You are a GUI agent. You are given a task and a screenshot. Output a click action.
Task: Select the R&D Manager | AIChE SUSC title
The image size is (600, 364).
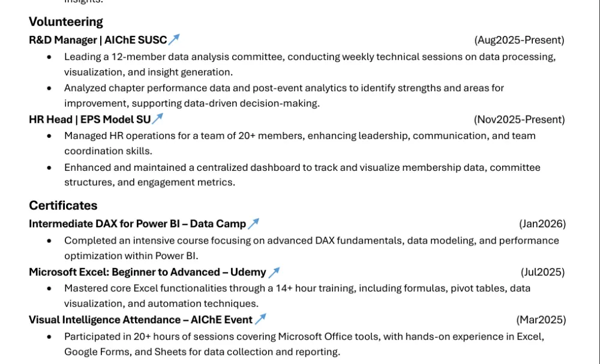click(x=98, y=40)
